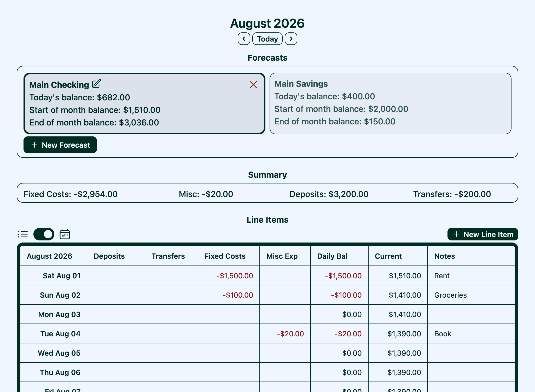This screenshot has height=392, width=535.
Task: Switch to list view icon
Action: click(23, 234)
